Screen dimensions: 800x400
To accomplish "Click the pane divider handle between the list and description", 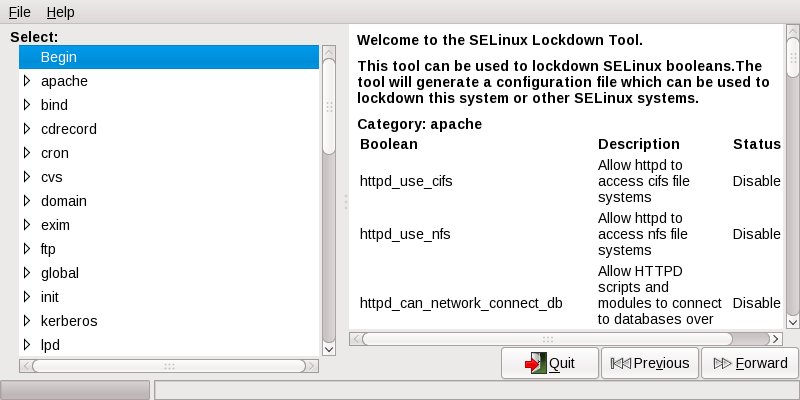I will pos(346,202).
